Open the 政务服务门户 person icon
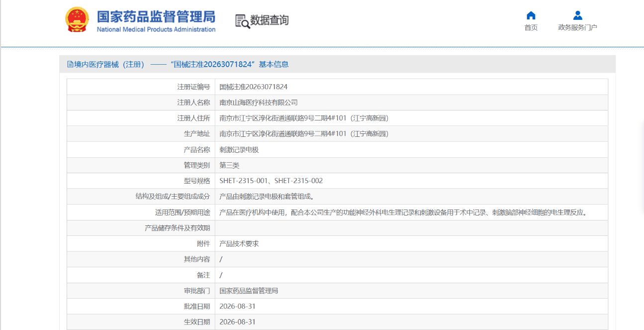 point(577,15)
